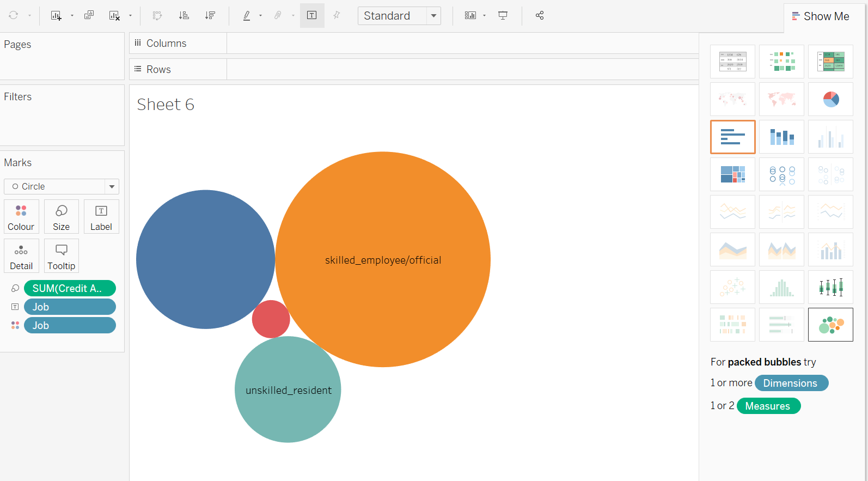Image resolution: width=868 pixels, height=481 pixels.
Task: Click the swap rows and columns icon
Action: 157,15
